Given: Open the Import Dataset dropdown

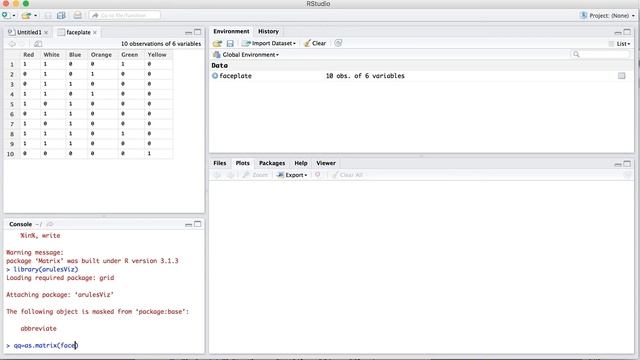Looking at the screenshot, I should (x=269, y=43).
